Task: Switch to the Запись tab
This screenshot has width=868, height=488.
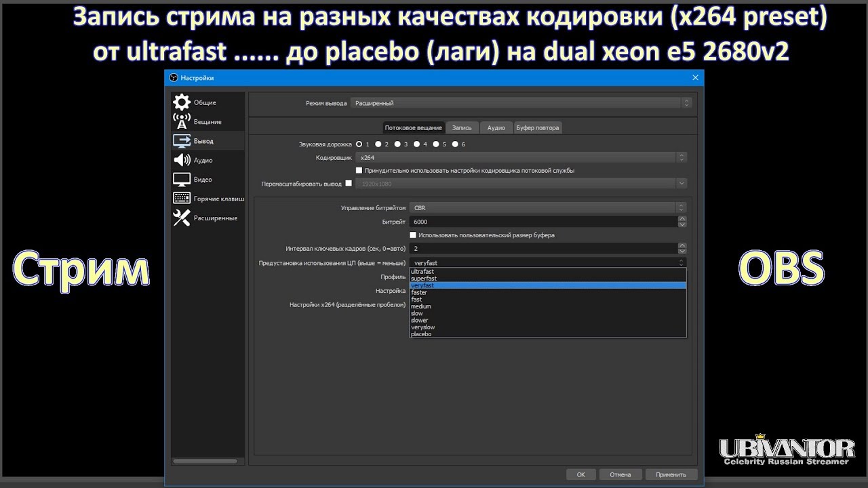Action: [x=462, y=127]
